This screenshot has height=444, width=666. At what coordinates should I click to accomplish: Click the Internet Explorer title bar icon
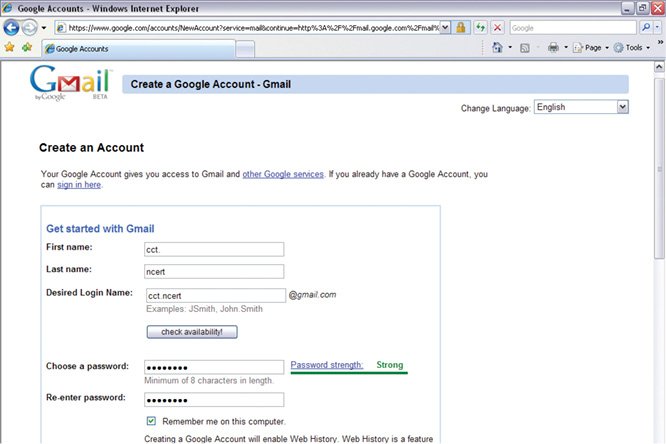[x=7, y=8]
